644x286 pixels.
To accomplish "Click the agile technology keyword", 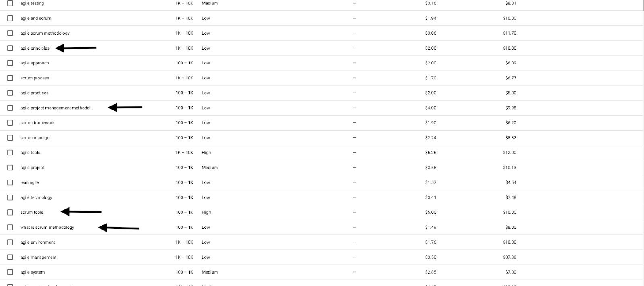I will coord(36,198).
